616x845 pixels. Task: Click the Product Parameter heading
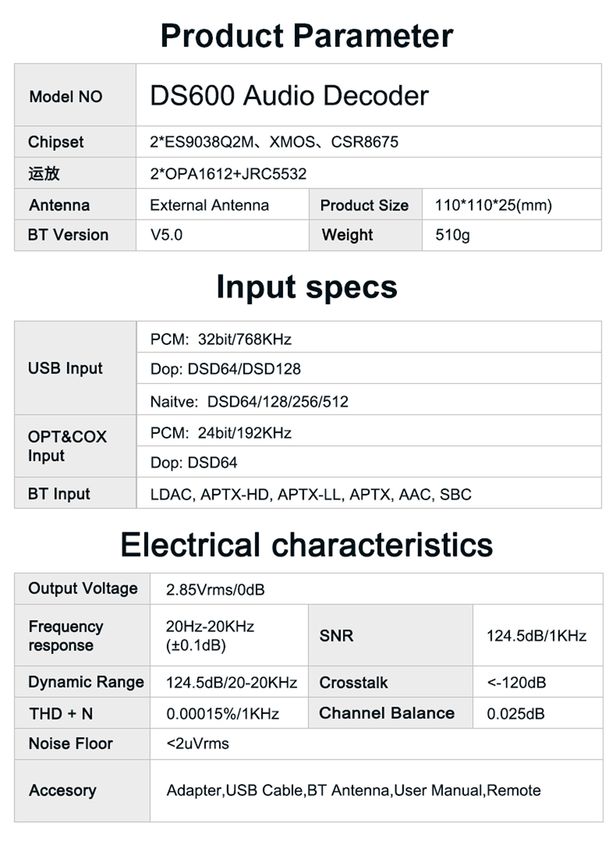(307, 36)
